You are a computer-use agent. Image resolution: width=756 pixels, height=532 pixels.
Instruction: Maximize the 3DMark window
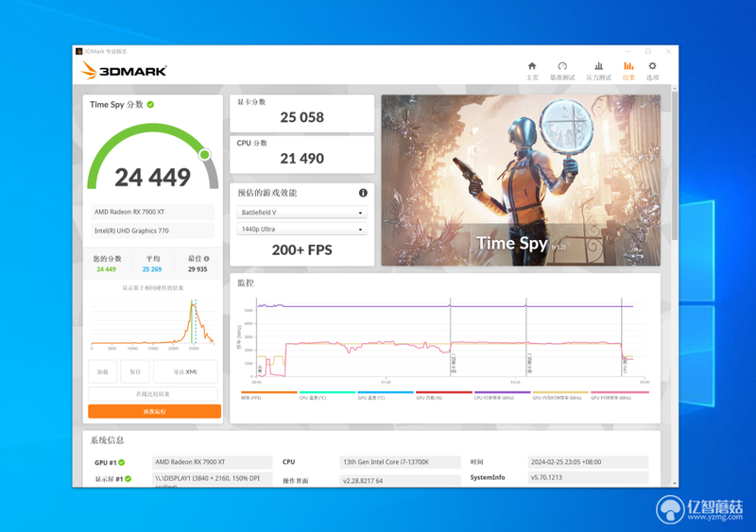tap(648, 51)
